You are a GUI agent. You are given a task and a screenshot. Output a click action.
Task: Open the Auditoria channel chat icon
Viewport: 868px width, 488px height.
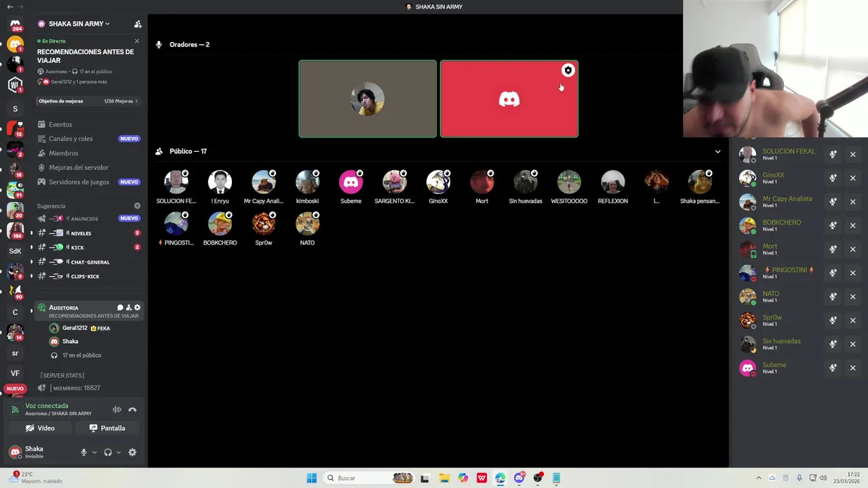(x=120, y=308)
